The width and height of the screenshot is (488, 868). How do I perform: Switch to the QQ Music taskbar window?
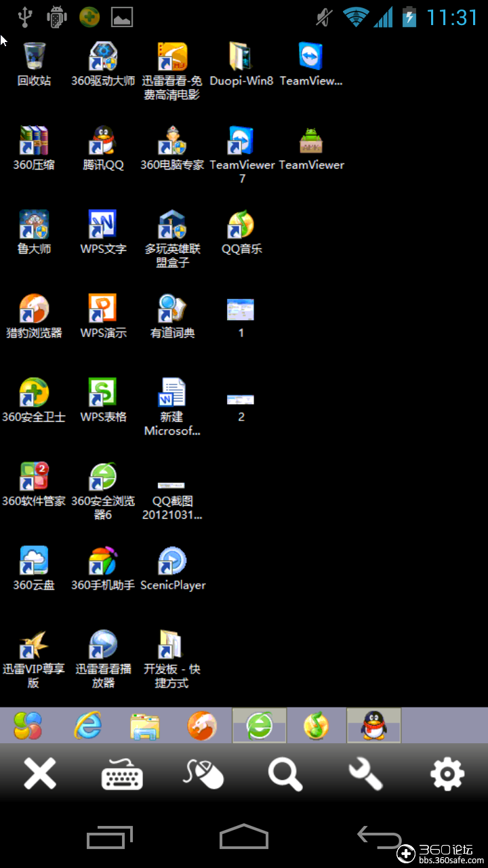[317, 726]
